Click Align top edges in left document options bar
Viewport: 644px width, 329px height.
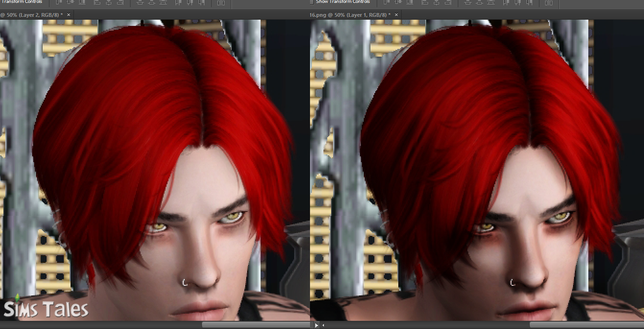click(59, 2)
